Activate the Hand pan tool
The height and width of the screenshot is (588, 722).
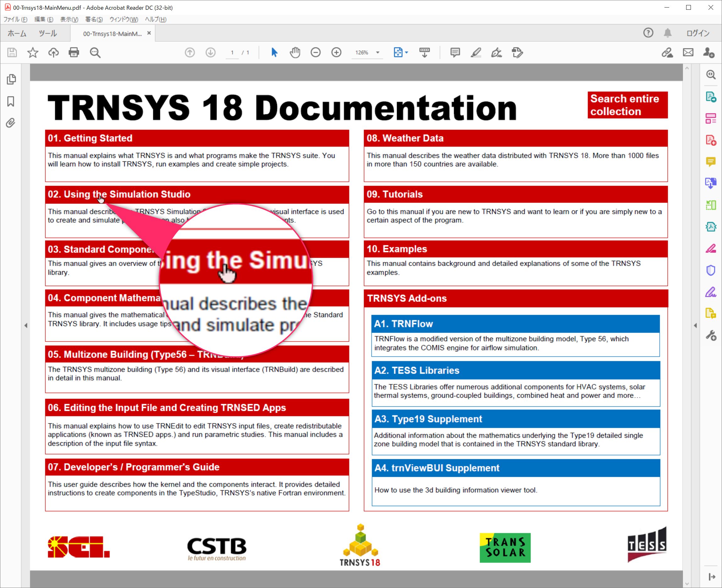pyautogui.click(x=295, y=52)
